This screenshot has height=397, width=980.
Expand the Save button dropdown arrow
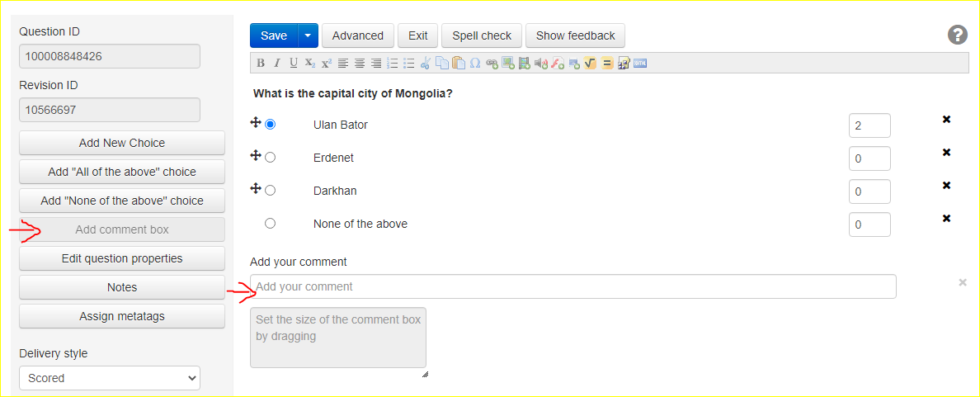tap(308, 35)
